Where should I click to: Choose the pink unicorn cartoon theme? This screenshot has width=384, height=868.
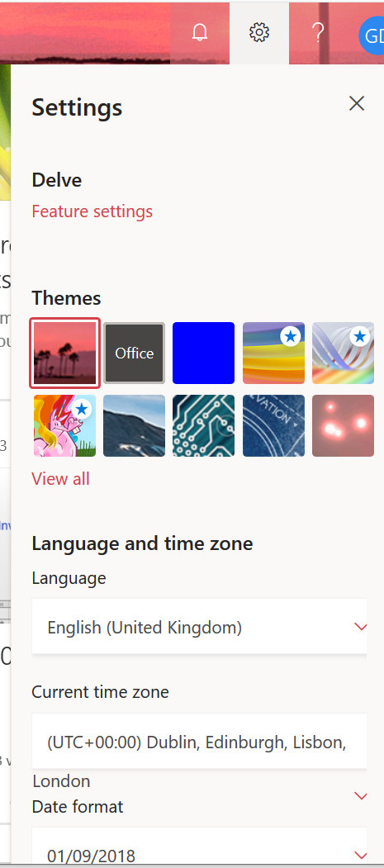[x=64, y=425]
